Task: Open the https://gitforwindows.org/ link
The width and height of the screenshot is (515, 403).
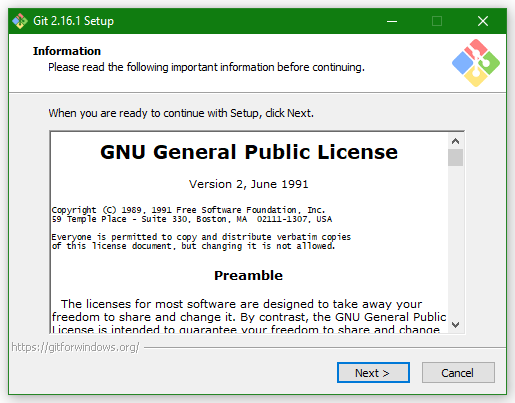Action: (75, 347)
